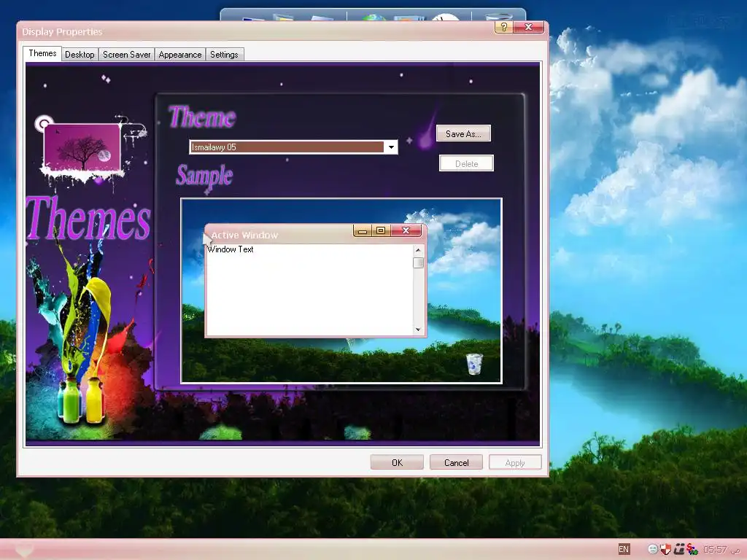747x560 pixels.
Task: Go to the Appearance tab
Action: 180,54
